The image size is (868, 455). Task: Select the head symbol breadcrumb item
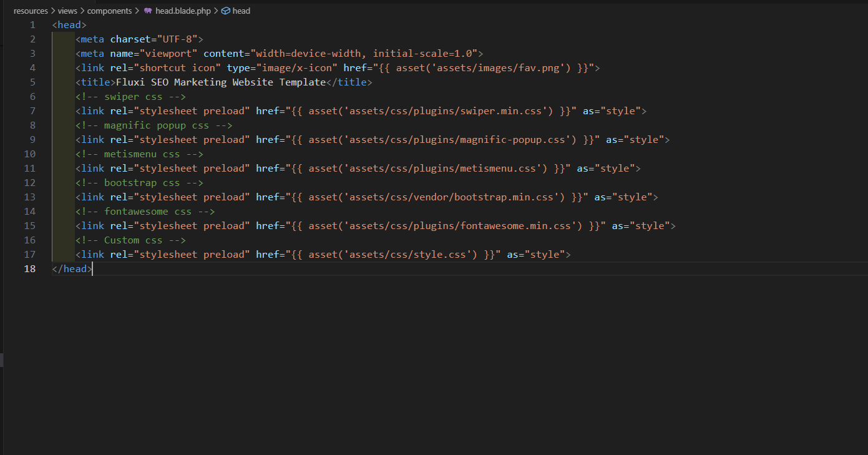click(241, 11)
